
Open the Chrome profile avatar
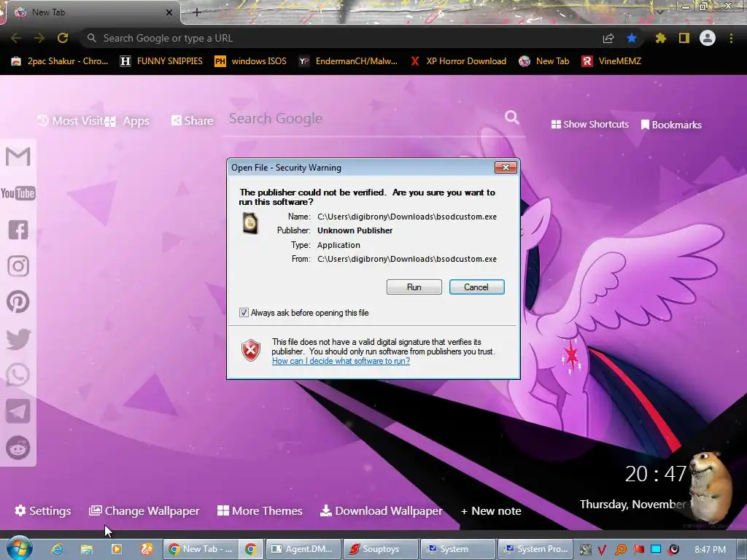tap(708, 38)
